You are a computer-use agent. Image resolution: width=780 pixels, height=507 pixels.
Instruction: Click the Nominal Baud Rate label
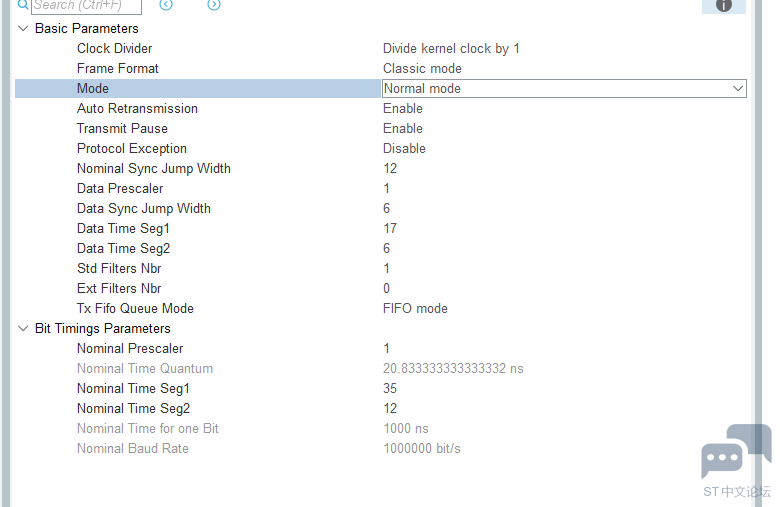click(x=133, y=448)
